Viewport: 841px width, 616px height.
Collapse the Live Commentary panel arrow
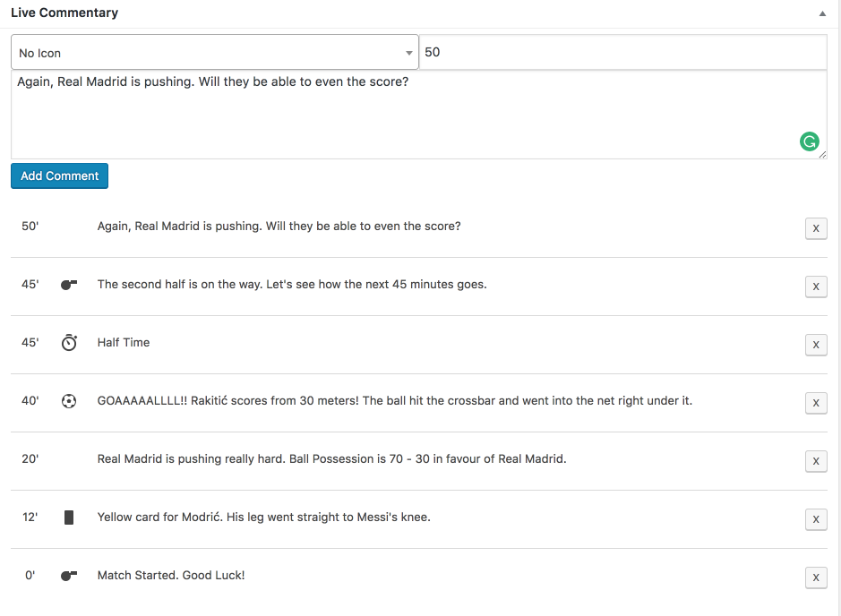point(822,13)
